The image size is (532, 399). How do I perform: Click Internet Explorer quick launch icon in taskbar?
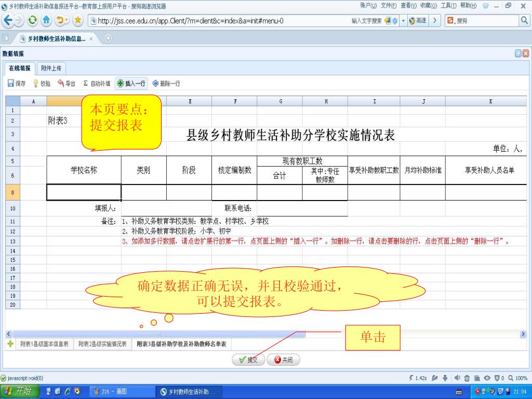point(68,391)
